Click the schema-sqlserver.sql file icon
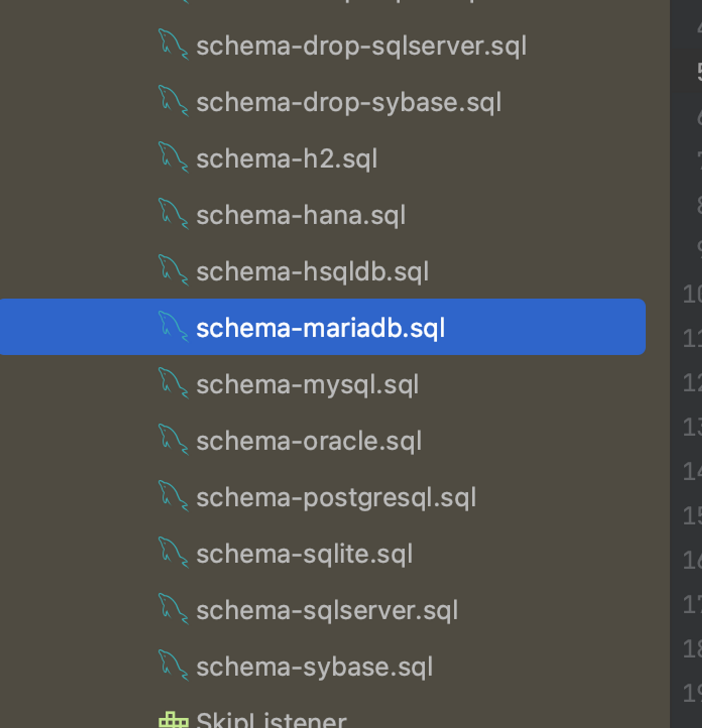Image resolution: width=702 pixels, height=728 pixels. [x=173, y=609]
